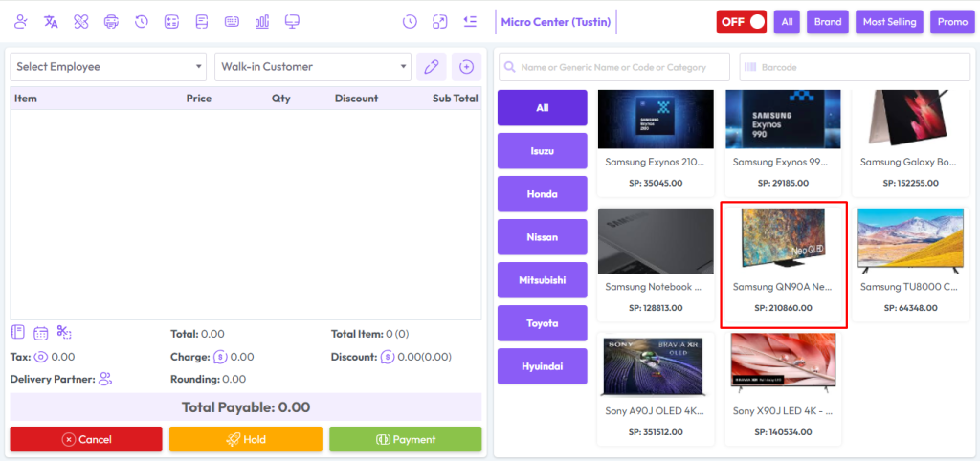Click the Micro Center (Tustin) store name
Viewport: 980px width, 461px height.
(556, 22)
